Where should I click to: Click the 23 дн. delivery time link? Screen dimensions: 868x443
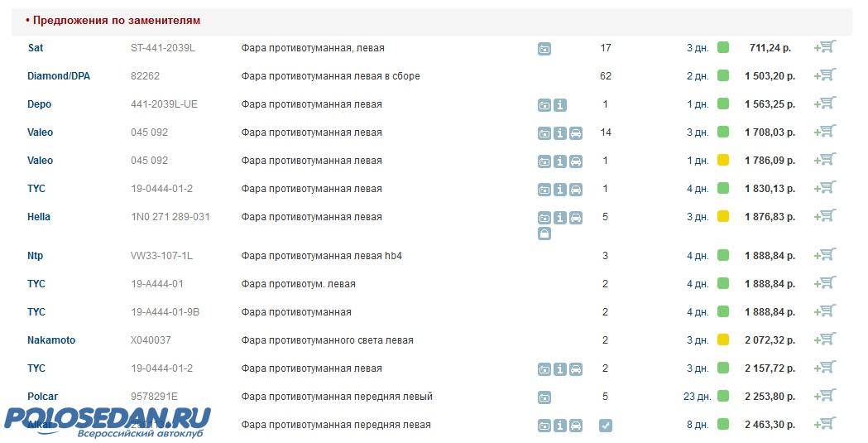click(x=696, y=397)
